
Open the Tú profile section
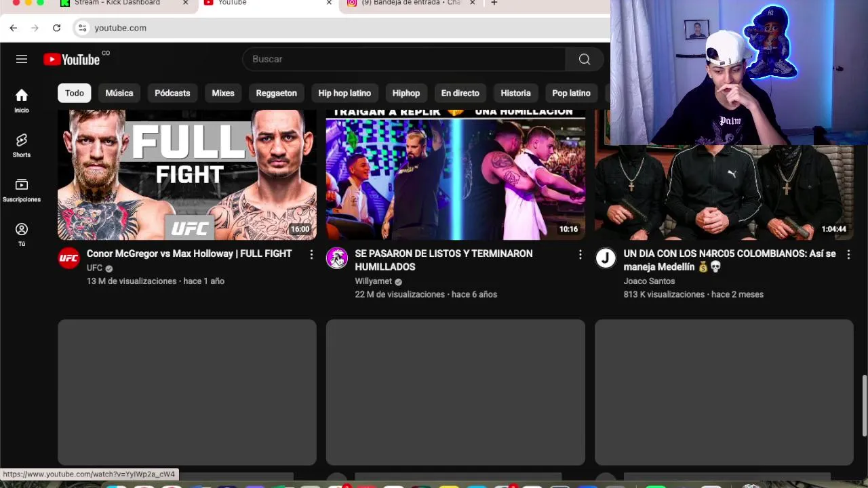click(x=22, y=235)
